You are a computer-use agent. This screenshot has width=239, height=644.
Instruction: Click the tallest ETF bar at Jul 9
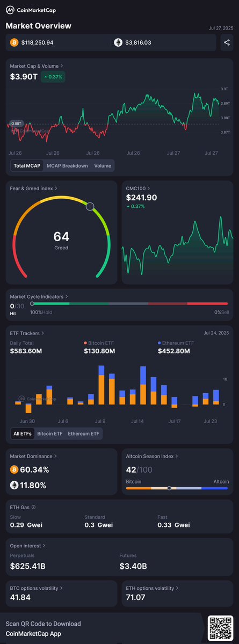point(102,385)
